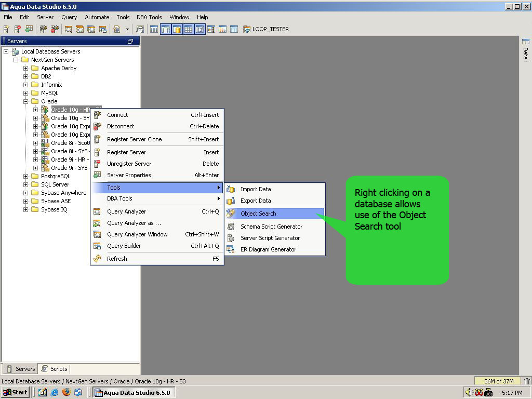Screen dimensions: 532x399
Task: Select the Sybase ASE tree folder
Action: point(56,201)
